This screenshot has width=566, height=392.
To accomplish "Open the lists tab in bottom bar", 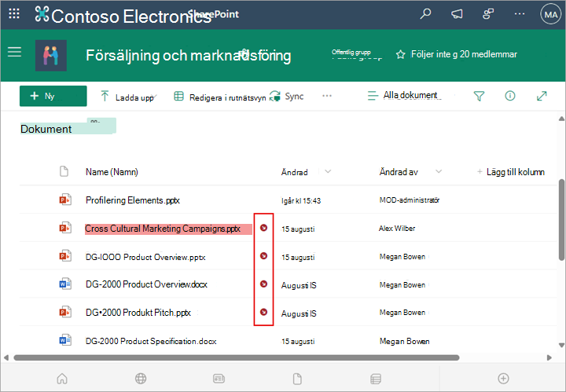I will point(376,379).
